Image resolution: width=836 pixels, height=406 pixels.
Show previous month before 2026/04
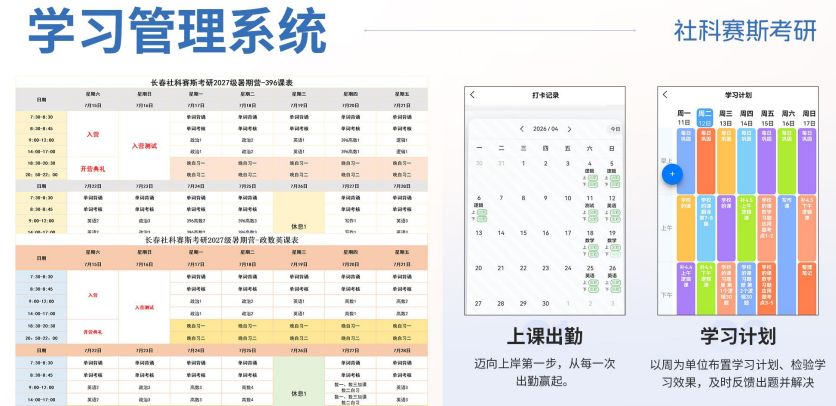522,129
